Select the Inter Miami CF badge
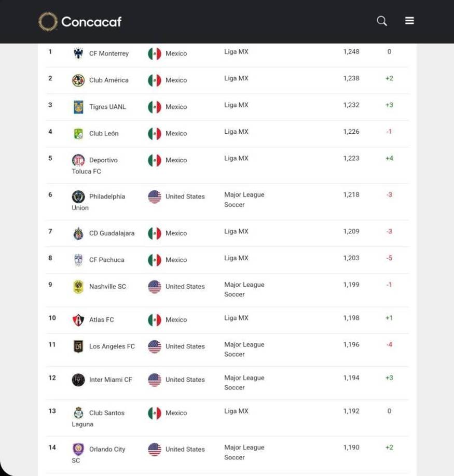This screenshot has width=454, height=476. (78, 380)
